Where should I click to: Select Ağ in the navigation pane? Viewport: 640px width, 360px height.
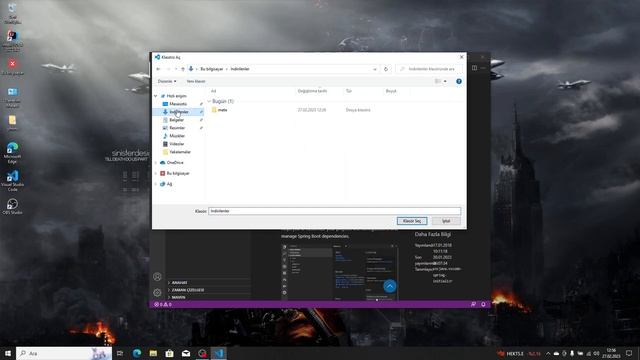[169, 184]
